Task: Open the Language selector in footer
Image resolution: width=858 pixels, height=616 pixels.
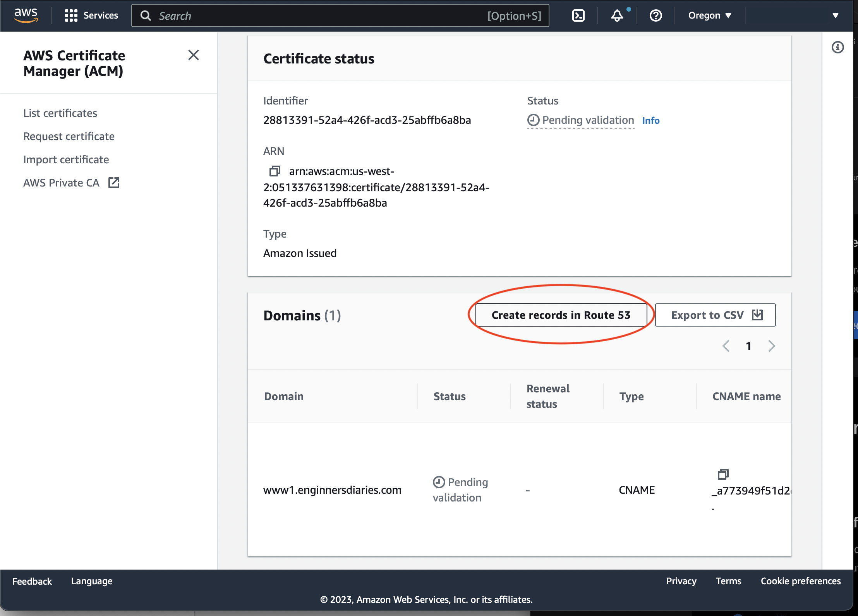Action: coord(92,581)
